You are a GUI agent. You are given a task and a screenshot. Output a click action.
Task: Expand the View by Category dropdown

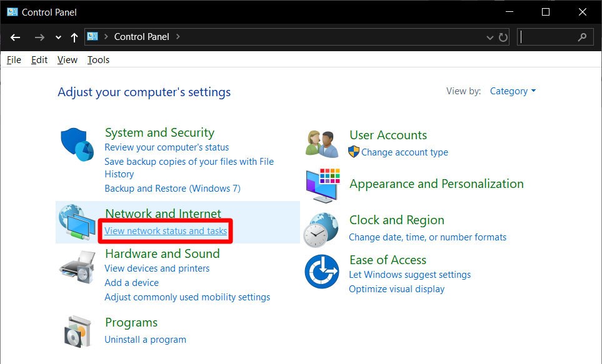[513, 91]
